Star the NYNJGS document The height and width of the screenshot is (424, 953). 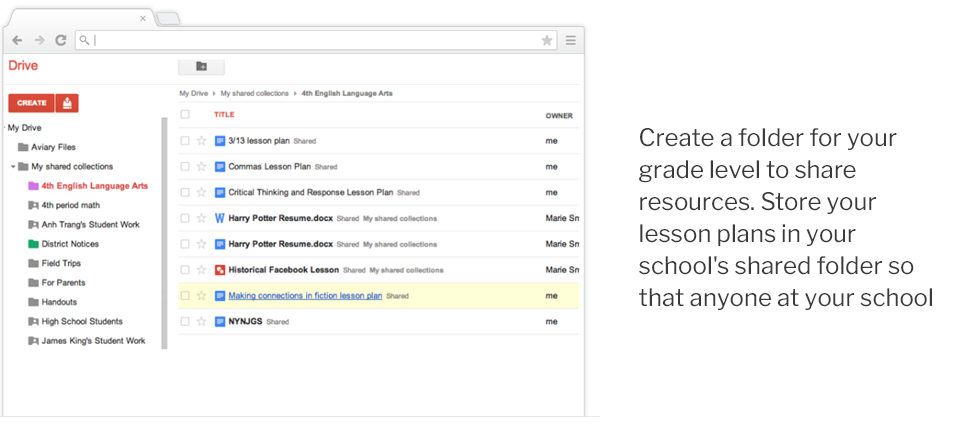(201, 321)
